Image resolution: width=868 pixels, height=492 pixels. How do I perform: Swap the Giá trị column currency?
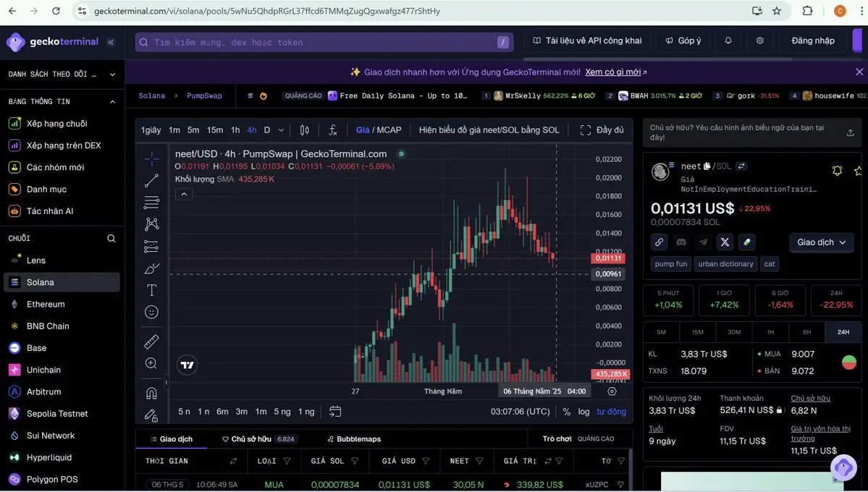pos(547,461)
